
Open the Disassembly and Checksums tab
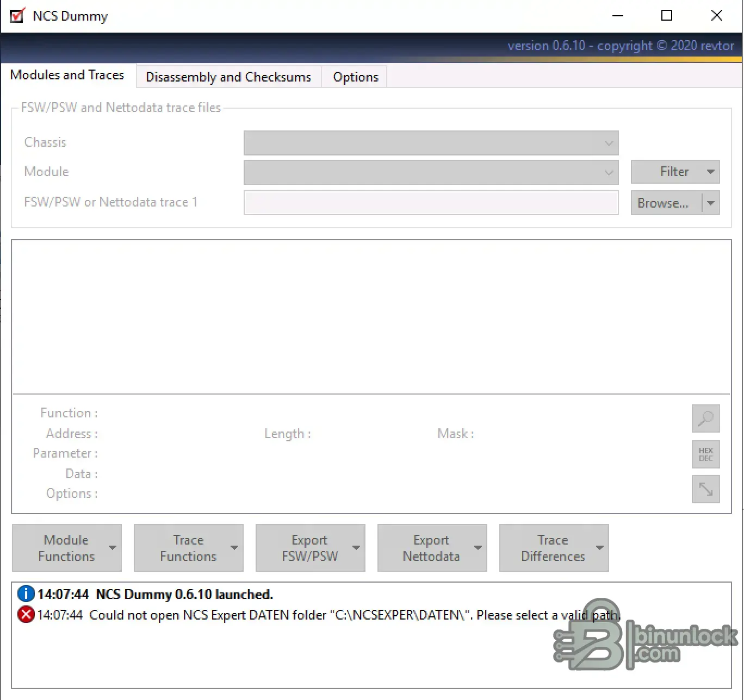228,77
